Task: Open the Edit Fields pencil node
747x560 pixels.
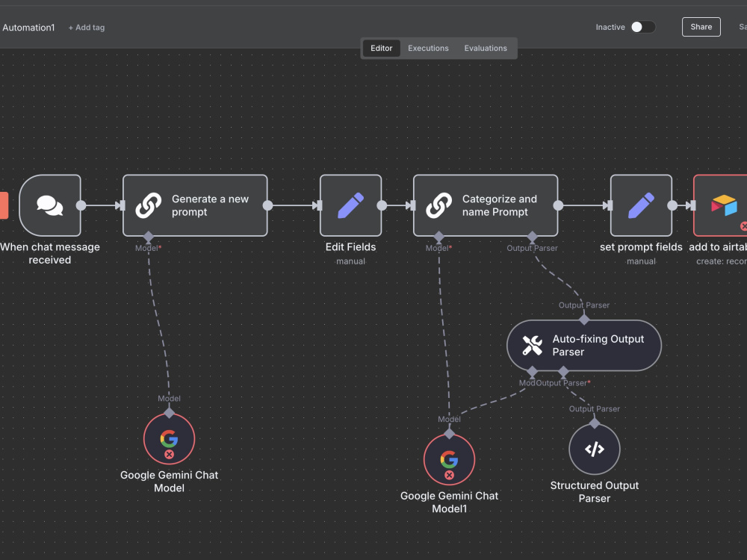Action: point(350,205)
